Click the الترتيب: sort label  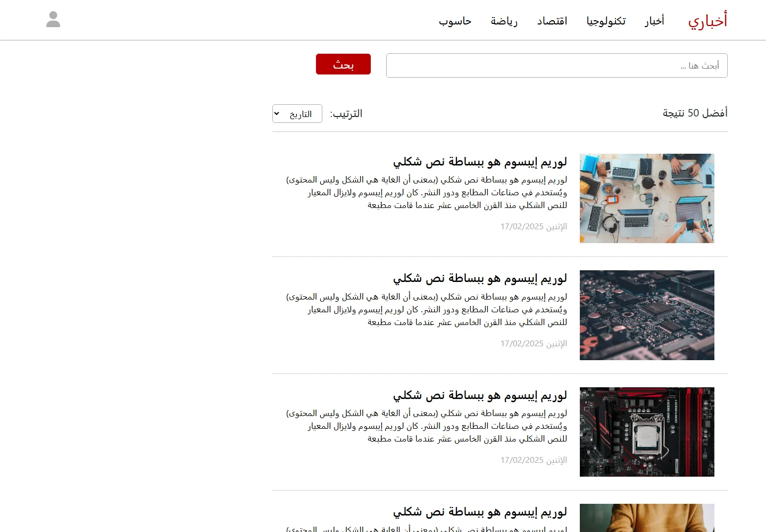click(x=346, y=114)
